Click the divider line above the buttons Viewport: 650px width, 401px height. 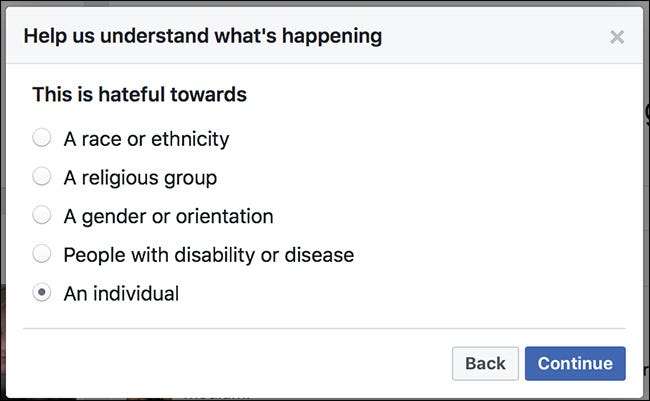324,328
